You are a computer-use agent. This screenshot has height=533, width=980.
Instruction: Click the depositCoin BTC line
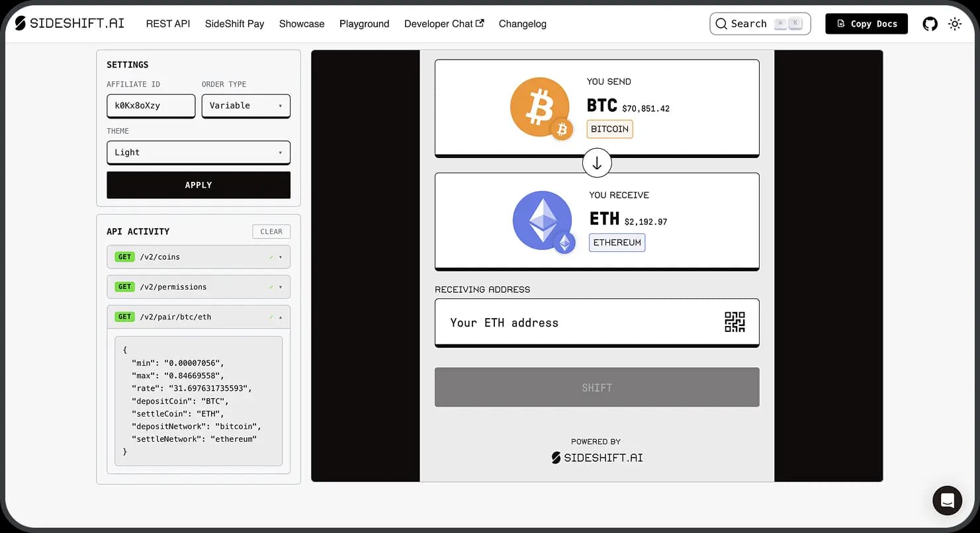(x=180, y=401)
